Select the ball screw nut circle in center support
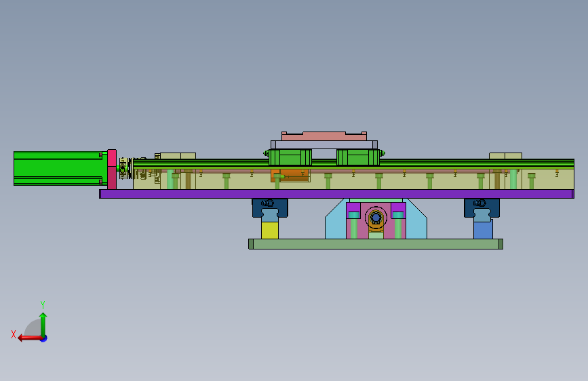 click(376, 218)
